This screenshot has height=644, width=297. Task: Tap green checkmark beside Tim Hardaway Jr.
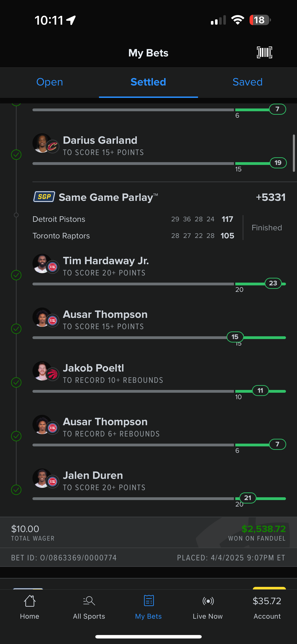click(x=16, y=275)
